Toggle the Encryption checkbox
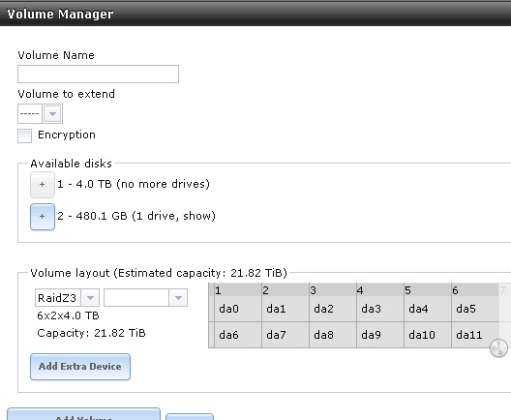511x420 pixels. (25, 135)
